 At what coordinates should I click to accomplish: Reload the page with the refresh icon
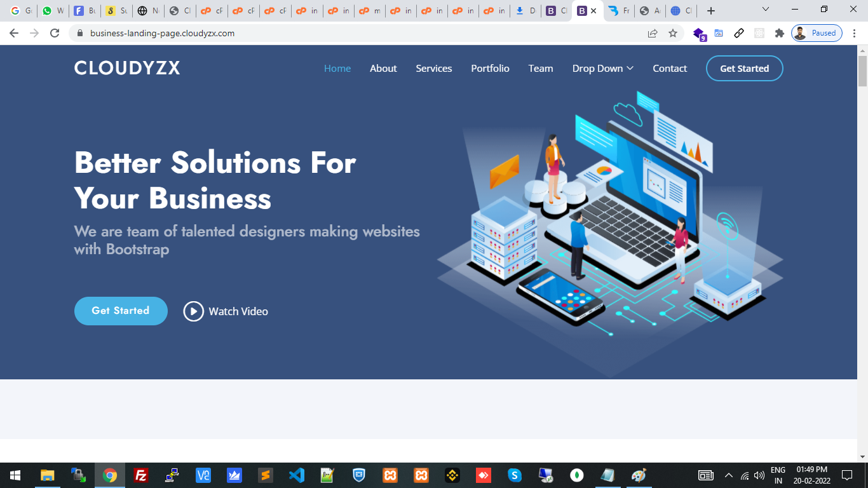tap(55, 33)
